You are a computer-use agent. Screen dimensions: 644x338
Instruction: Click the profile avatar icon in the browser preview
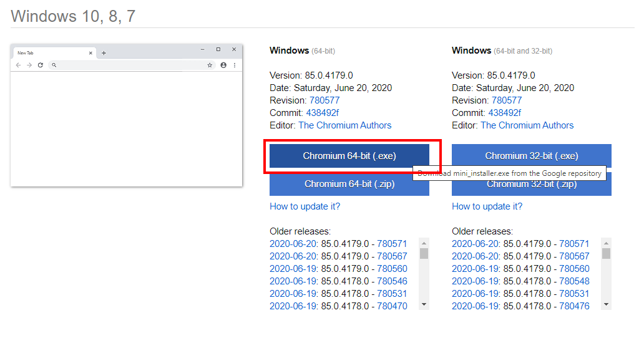click(223, 65)
